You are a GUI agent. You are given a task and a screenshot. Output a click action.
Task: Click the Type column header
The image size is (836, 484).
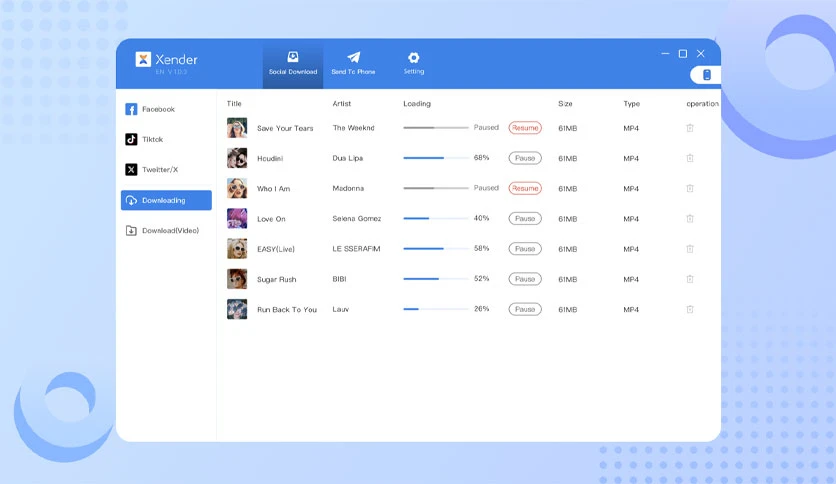[631, 103]
